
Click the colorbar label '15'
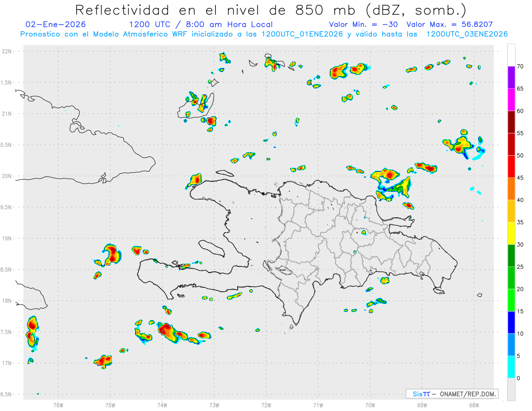coord(520,311)
